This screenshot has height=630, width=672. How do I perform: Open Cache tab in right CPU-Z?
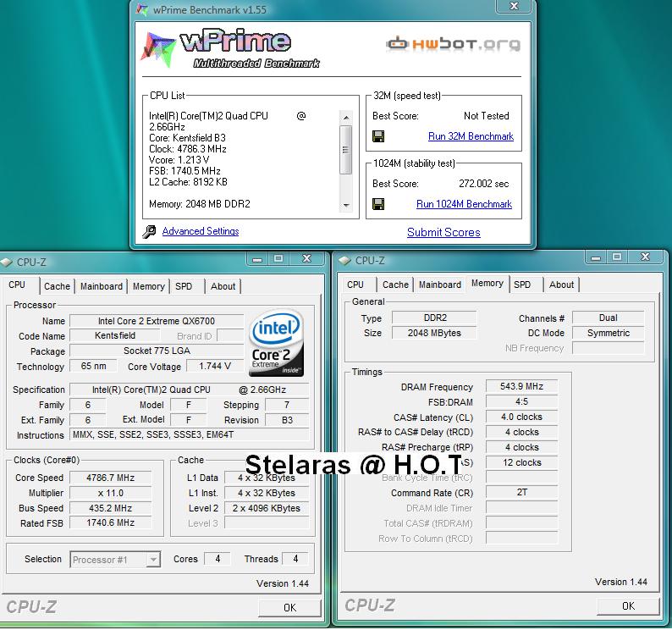click(395, 285)
